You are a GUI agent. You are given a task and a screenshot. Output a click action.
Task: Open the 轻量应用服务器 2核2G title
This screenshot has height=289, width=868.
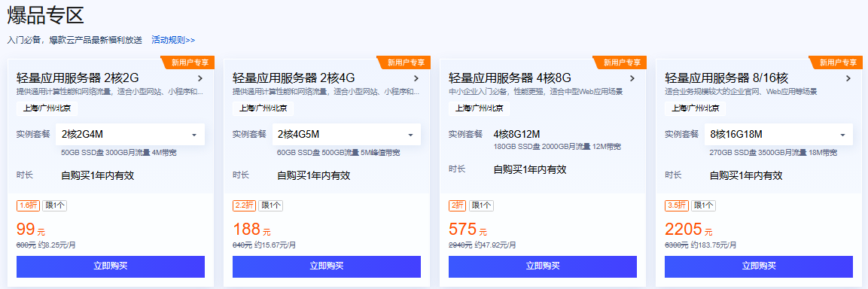[78, 78]
